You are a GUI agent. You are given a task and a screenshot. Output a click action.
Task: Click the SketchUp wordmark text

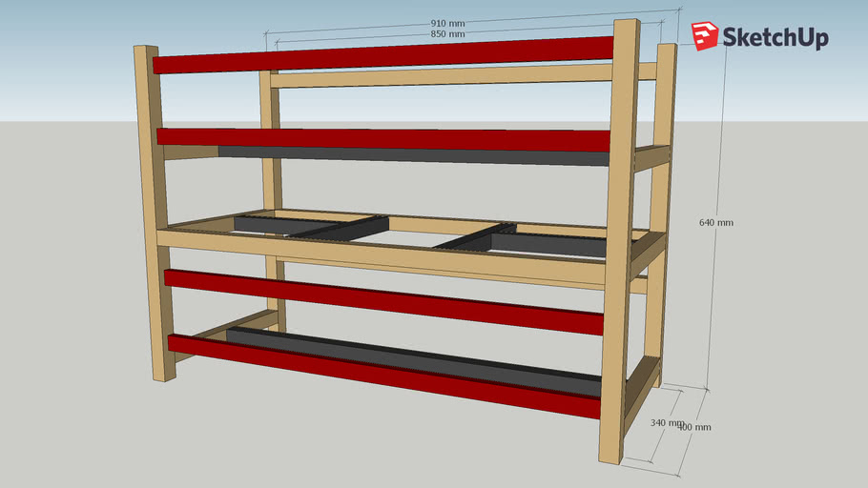[775, 38]
